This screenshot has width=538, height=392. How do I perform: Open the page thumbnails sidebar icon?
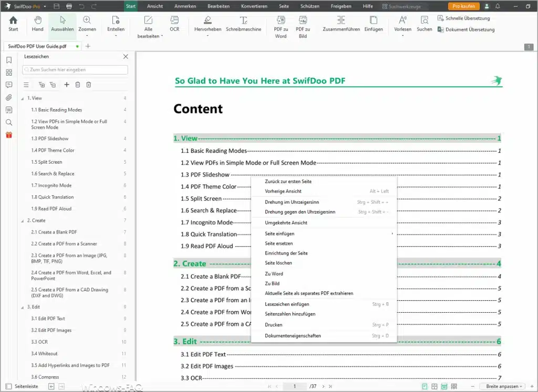[9, 72]
